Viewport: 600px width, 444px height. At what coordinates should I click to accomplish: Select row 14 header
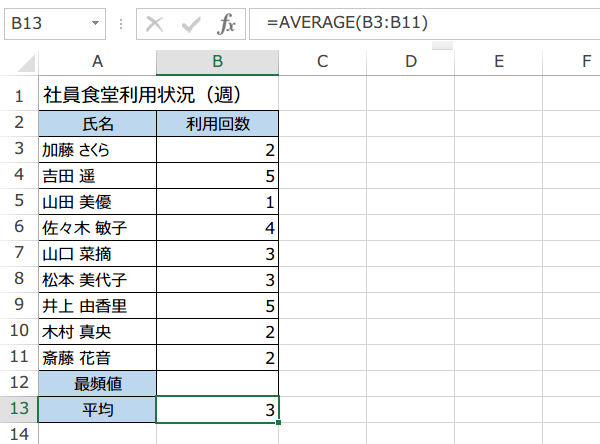pos(19,434)
